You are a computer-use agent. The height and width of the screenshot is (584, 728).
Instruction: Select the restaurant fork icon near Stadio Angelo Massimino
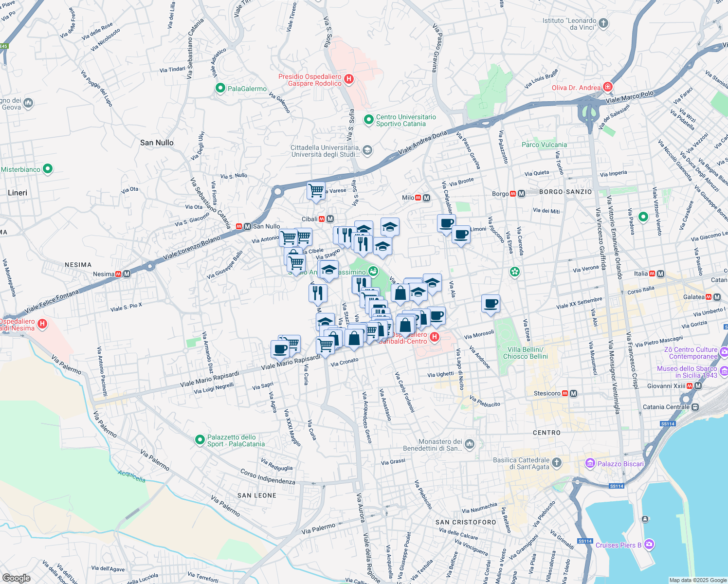pyautogui.click(x=319, y=292)
